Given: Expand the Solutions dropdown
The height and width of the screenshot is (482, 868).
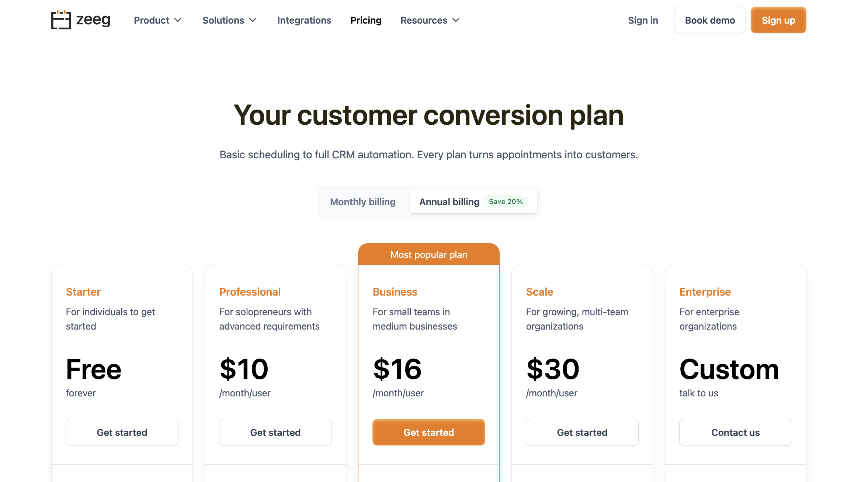Looking at the screenshot, I should coord(229,20).
